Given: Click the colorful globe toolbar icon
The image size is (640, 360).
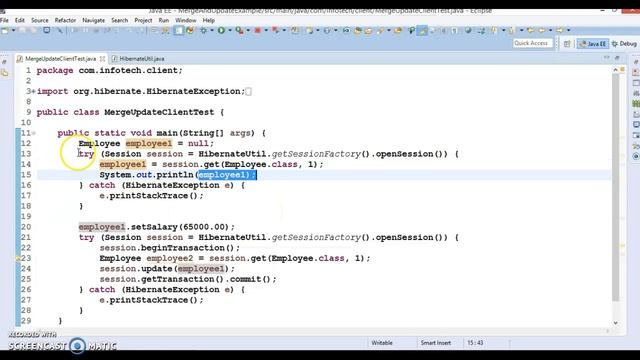Looking at the screenshot, I should pos(190,31).
